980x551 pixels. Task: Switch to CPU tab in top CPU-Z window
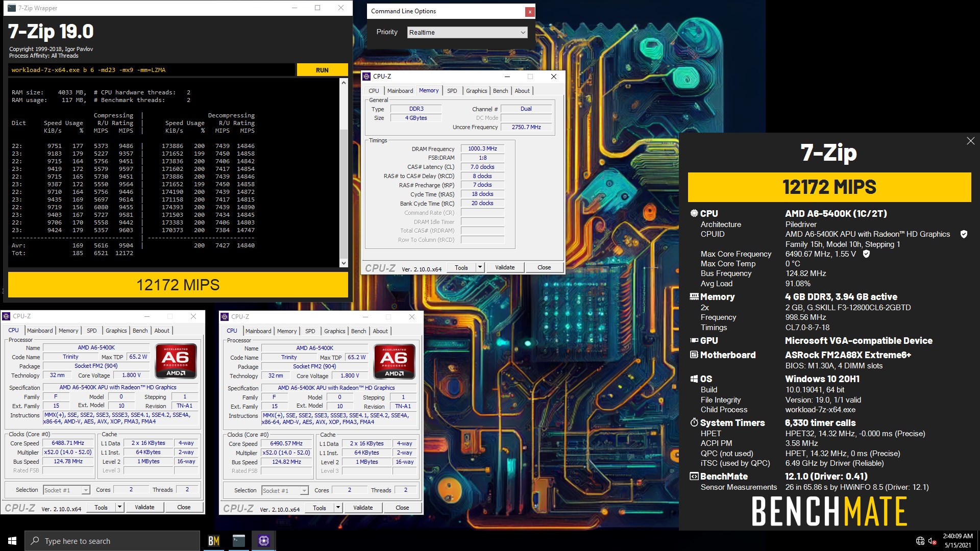(x=374, y=91)
